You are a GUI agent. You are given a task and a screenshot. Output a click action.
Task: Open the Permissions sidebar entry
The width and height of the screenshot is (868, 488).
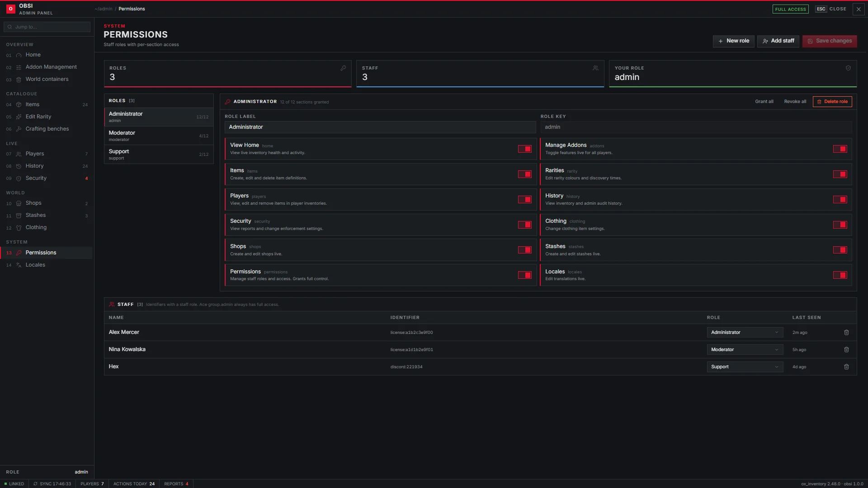(47, 253)
